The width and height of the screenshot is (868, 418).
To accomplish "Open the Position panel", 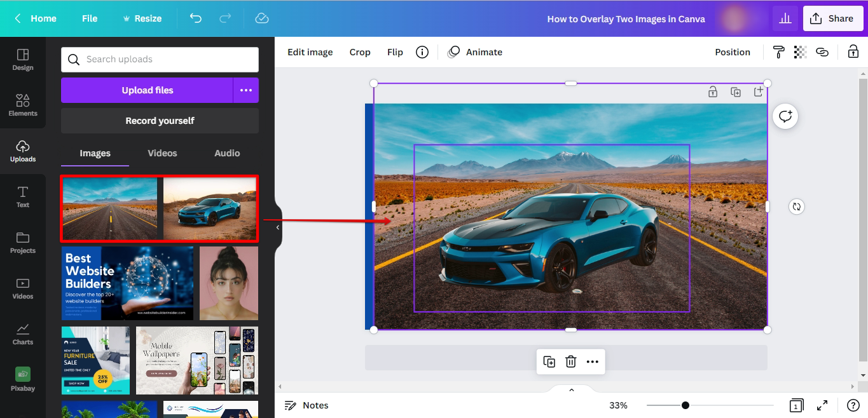I will [x=732, y=51].
